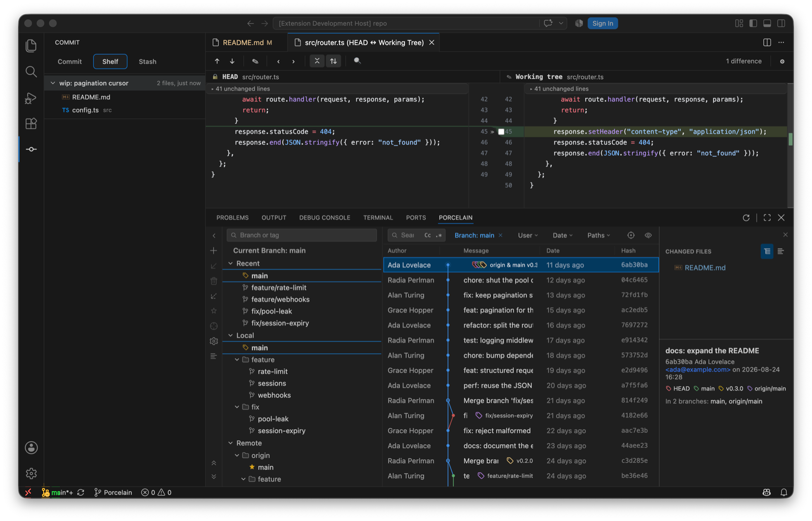The width and height of the screenshot is (812, 521).
Task: Click the new branch plus icon
Action: pos(214,251)
